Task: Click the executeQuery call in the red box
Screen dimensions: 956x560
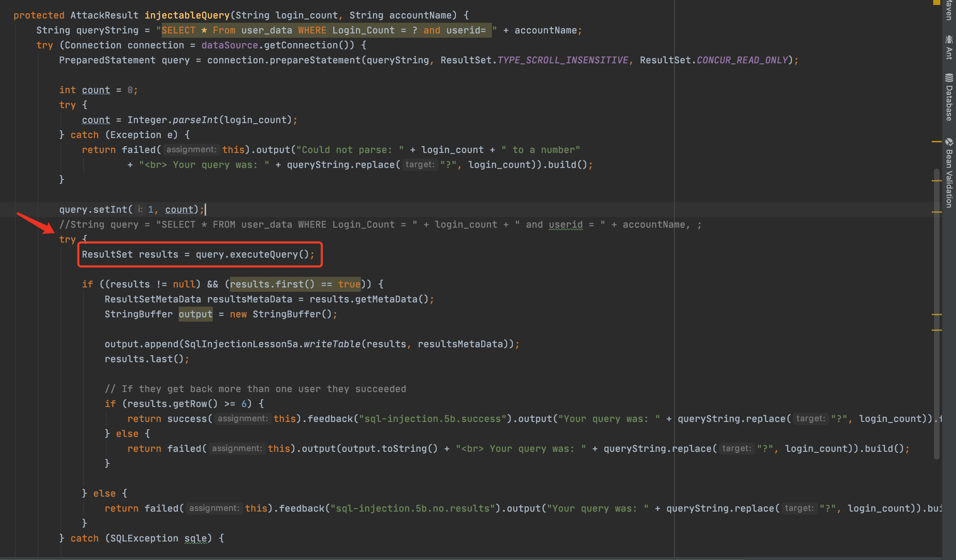Action: (264, 254)
